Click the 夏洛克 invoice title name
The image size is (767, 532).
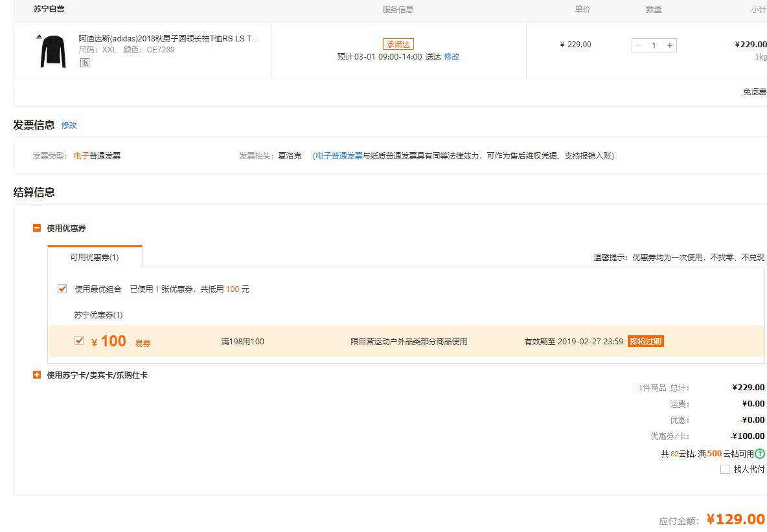(x=290, y=156)
